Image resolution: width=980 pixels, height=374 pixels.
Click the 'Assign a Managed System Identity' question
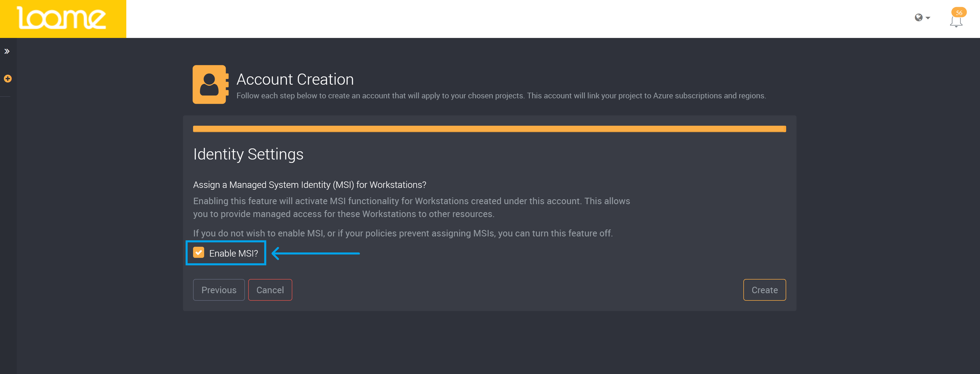309,185
